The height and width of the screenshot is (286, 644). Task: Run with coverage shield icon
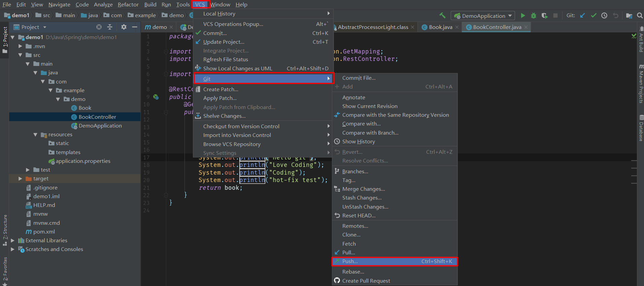tap(544, 15)
